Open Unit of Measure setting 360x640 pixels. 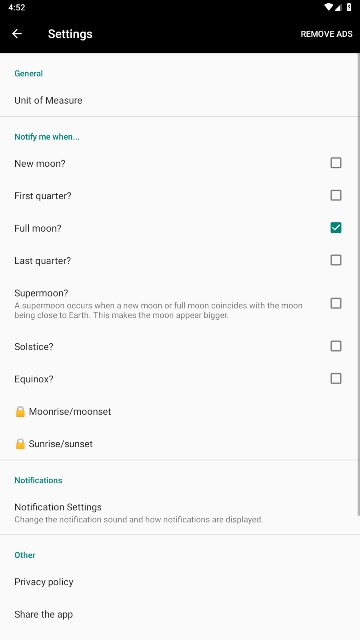[x=179, y=100]
